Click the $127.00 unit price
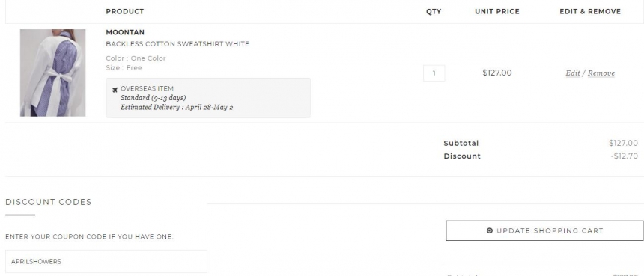 click(x=497, y=73)
